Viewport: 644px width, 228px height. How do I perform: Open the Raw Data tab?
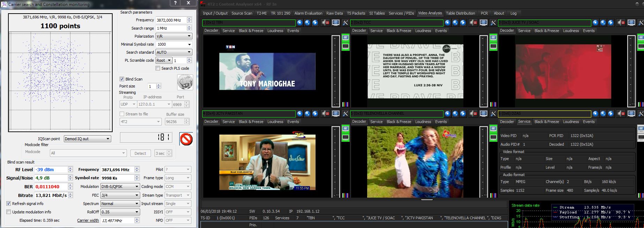click(334, 13)
